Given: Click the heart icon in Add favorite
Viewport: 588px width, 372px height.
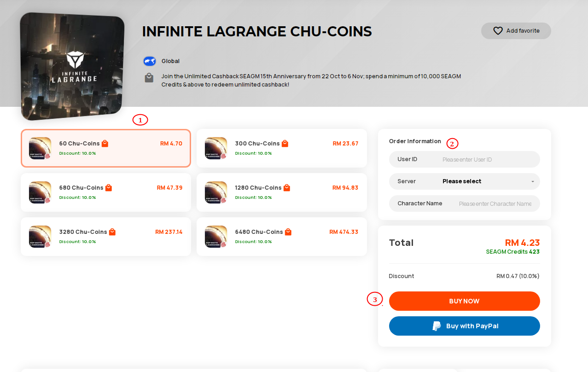Looking at the screenshot, I should [x=498, y=31].
